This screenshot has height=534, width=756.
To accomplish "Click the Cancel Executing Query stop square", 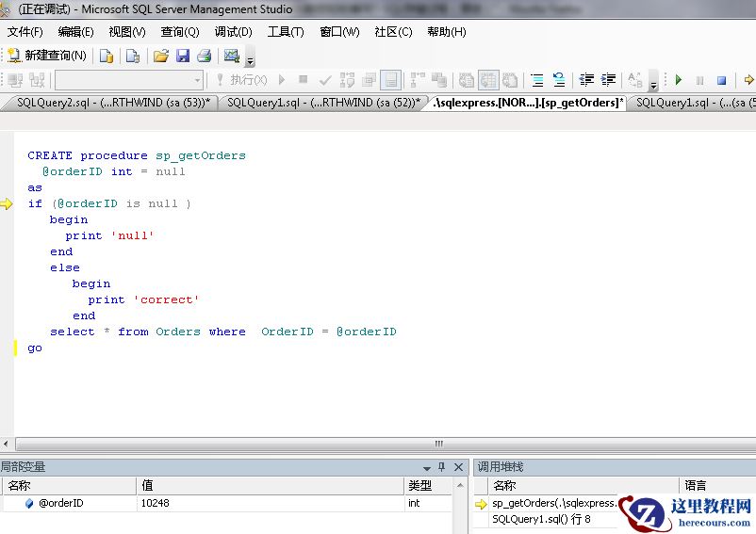I will click(303, 79).
